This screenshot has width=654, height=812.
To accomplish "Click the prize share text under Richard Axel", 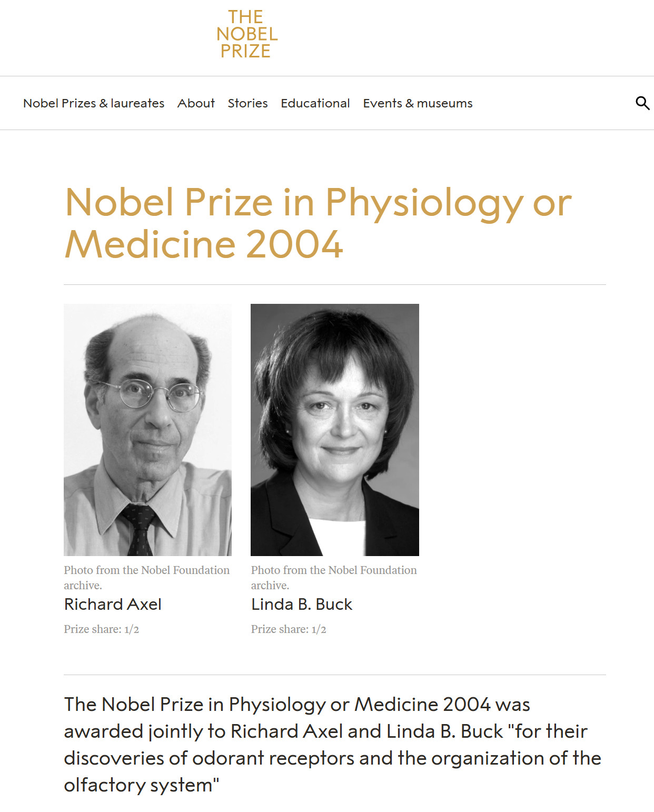I will tap(101, 629).
